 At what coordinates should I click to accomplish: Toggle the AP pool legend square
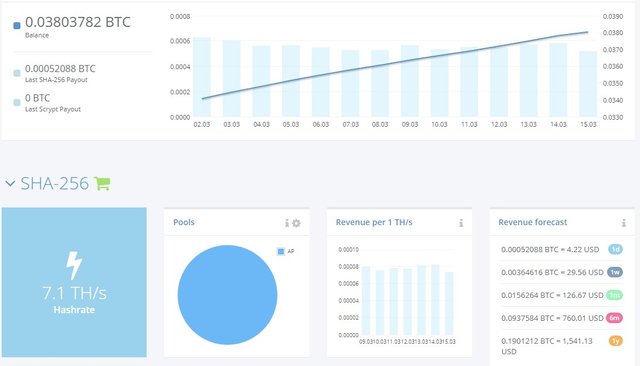(281, 251)
